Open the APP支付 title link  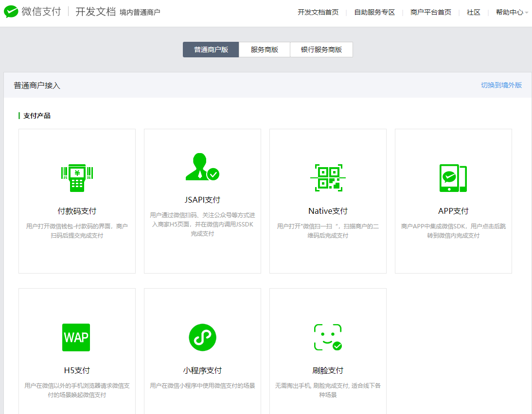tap(453, 211)
